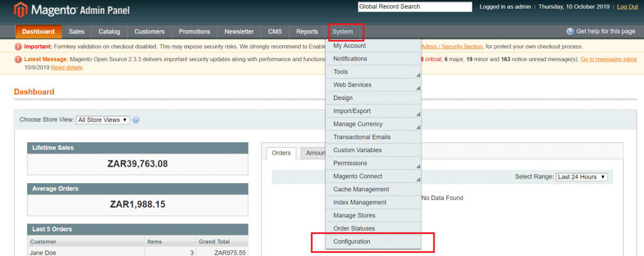Select Cache Management menu entry
The height and width of the screenshot is (256, 644).
coord(374,189)
